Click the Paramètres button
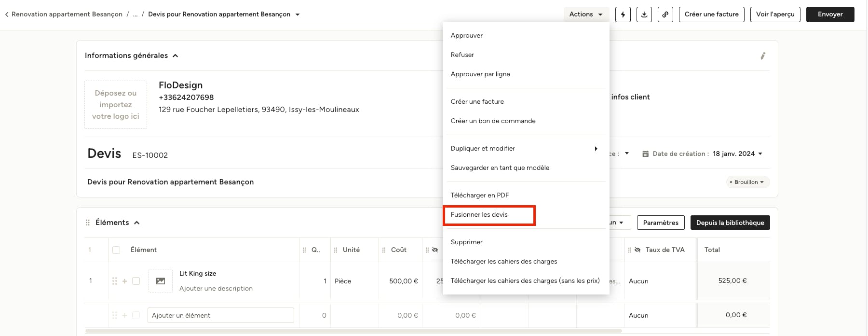 (661, 223)
